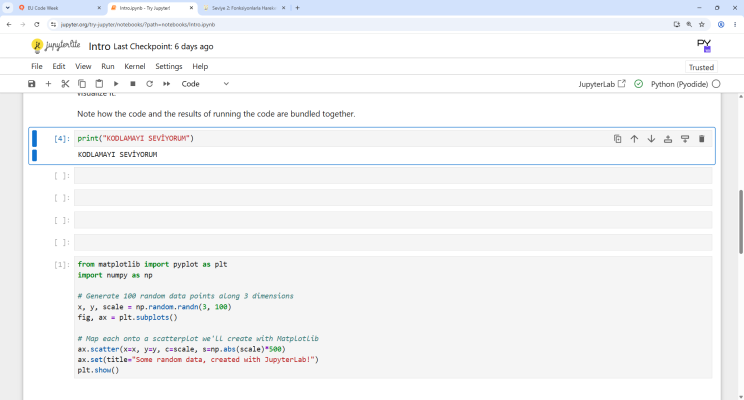Open the Edit menu
Viewport: 744px width, 400px height.
point(59,66)
